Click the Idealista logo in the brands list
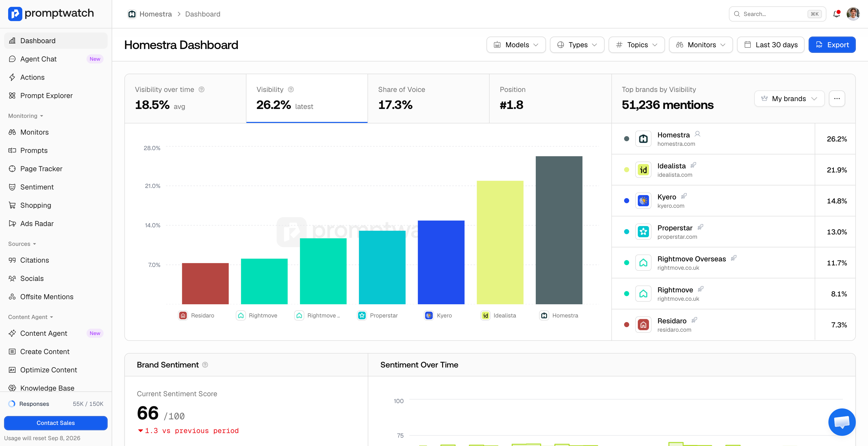868x446 pixels. point(643,170)
